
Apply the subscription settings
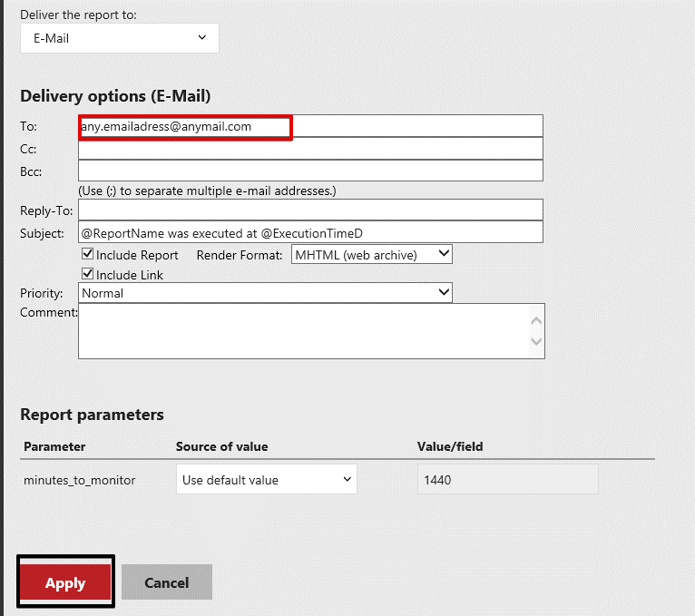tap(65, 583)
